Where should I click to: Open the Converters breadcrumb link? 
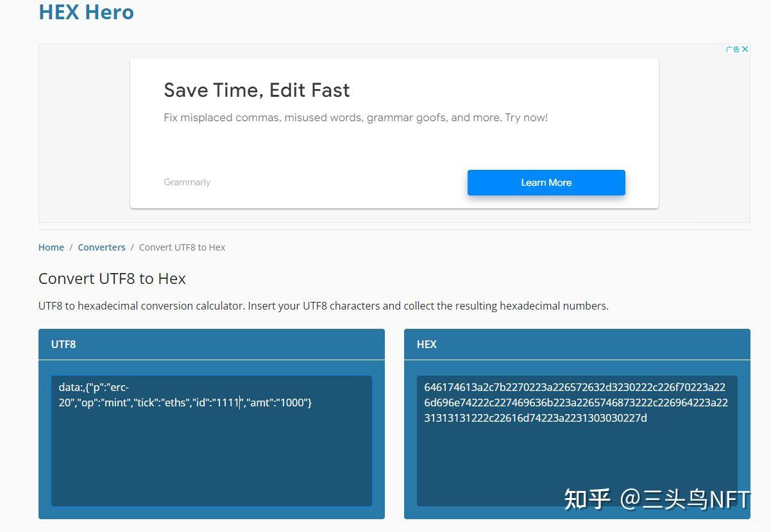click(101, 247)
